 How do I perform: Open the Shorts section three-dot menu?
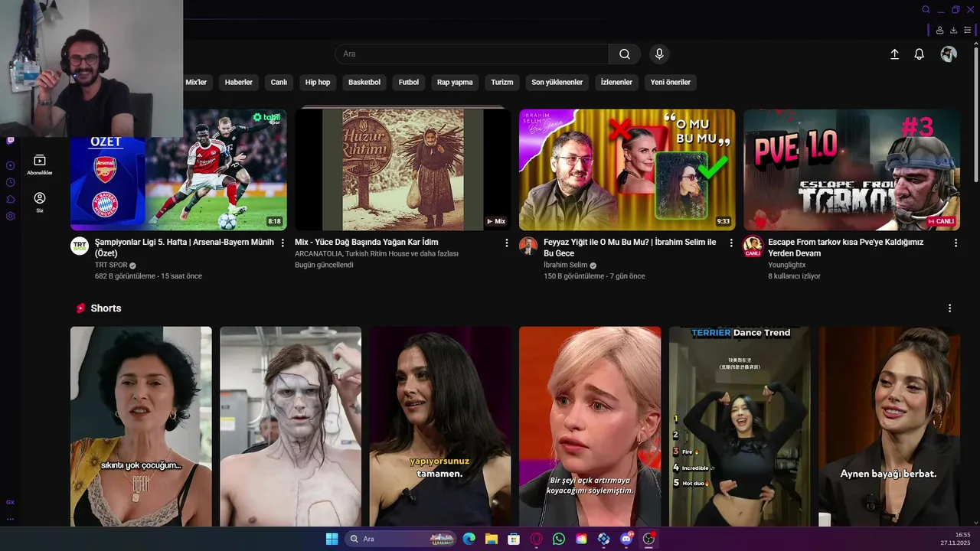click(950, 308)
